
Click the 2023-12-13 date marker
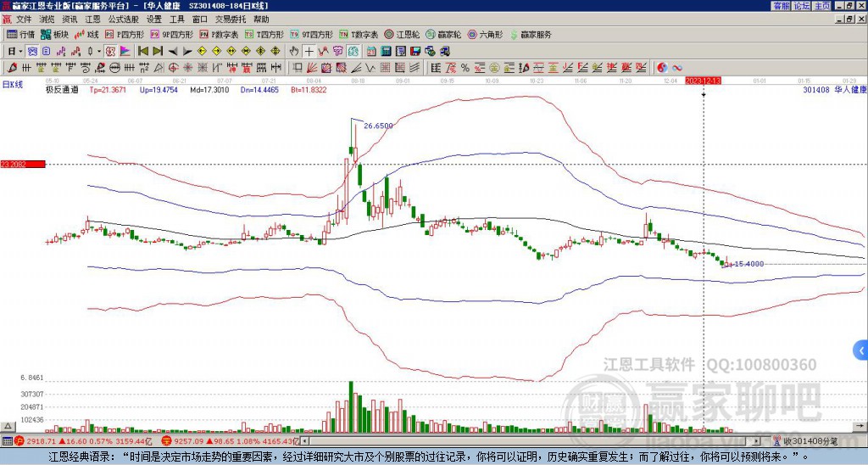coord(703,81)
